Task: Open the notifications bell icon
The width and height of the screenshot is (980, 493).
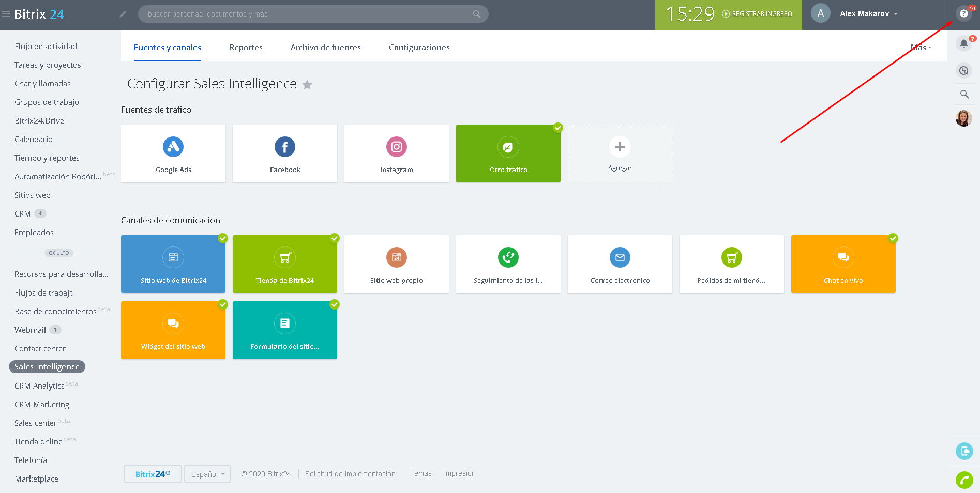Action: (963, 44)
